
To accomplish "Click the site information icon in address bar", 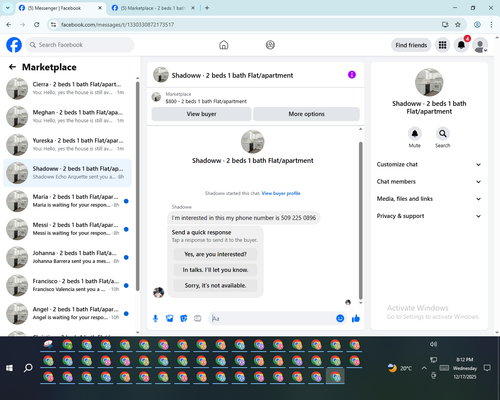I will (54, 24).
